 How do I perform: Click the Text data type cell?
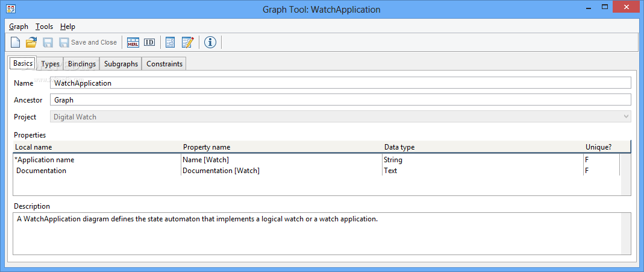point(483,171)
